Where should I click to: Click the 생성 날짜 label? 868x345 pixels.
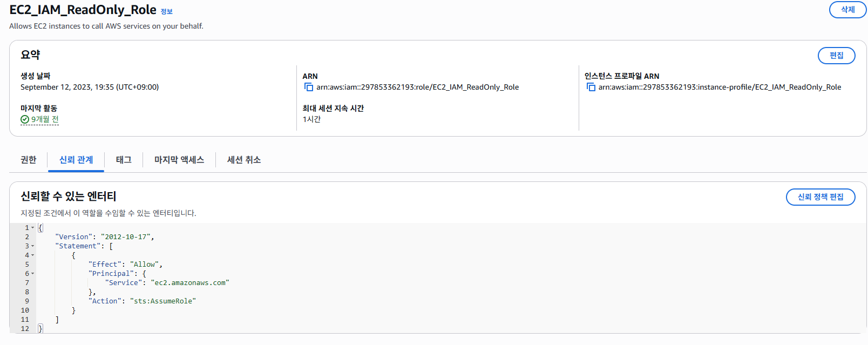click(x=36, y=76)
